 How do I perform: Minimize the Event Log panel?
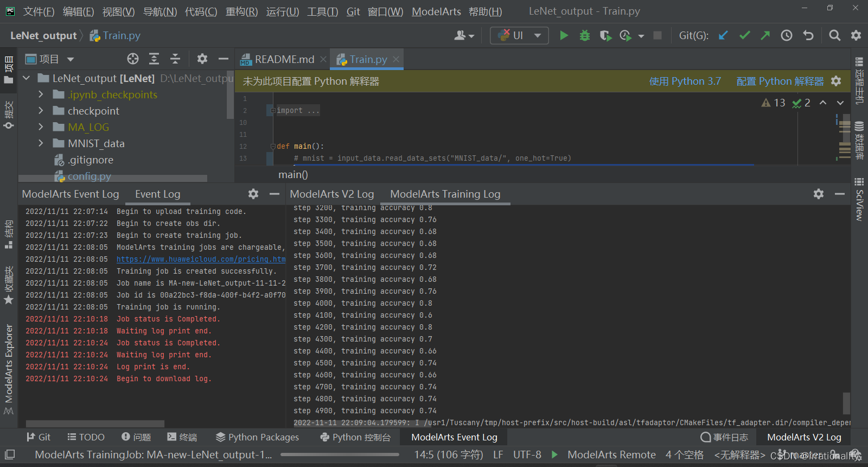click(x=275, y=194)
